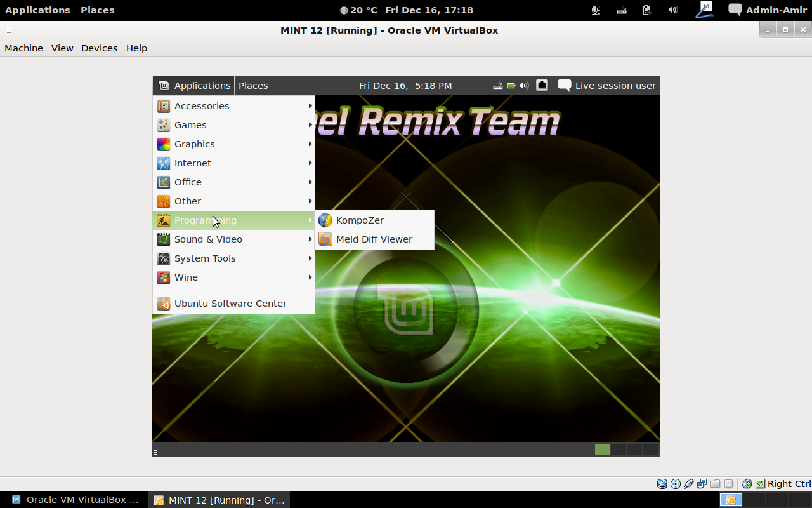The image size is (812, 508).
Task: Click the VirtualBox network adapters icon
Action: [702, 484]
